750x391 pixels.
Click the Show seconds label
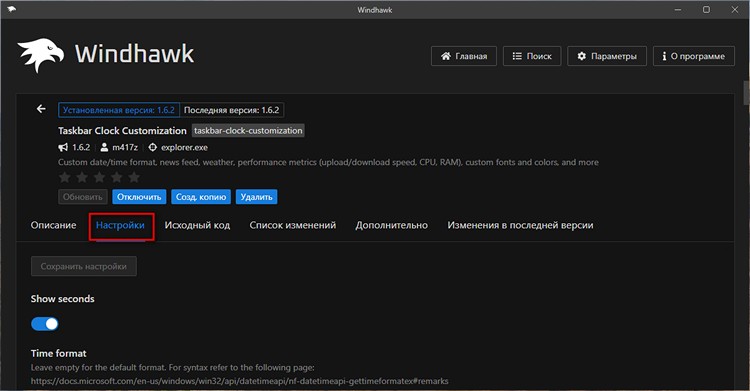(62, 299)
